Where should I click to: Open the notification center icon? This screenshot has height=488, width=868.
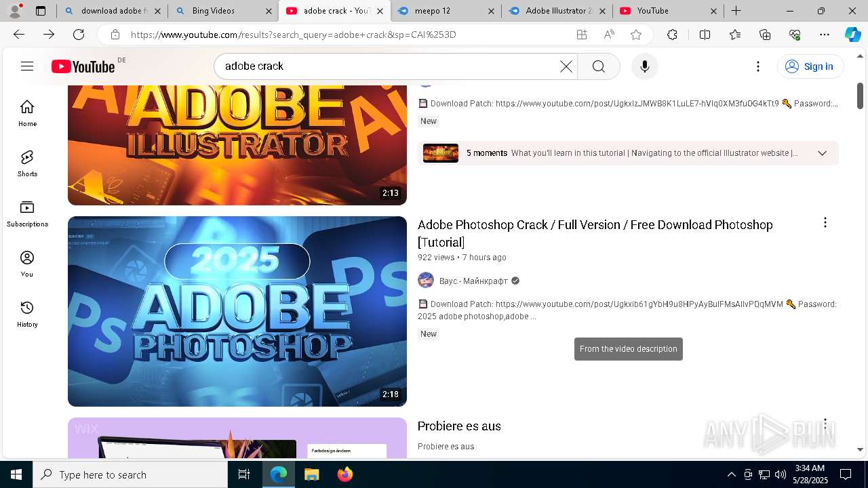pos(846,474)
